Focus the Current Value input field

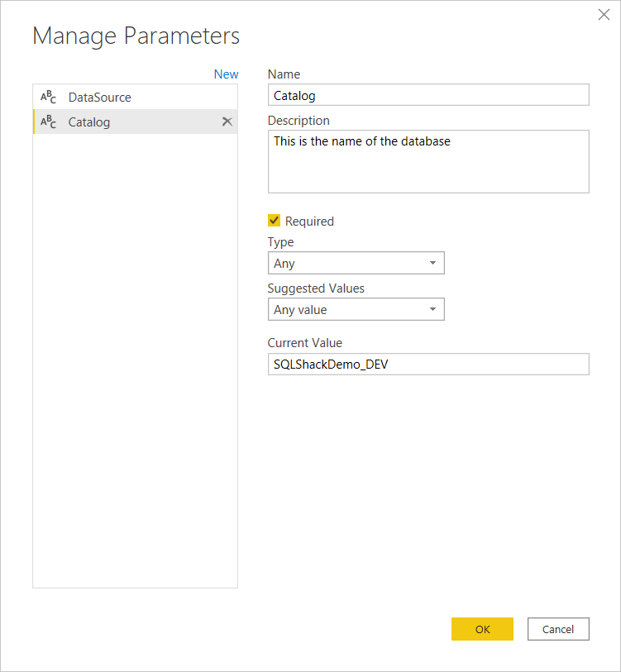tap(428, 365)
